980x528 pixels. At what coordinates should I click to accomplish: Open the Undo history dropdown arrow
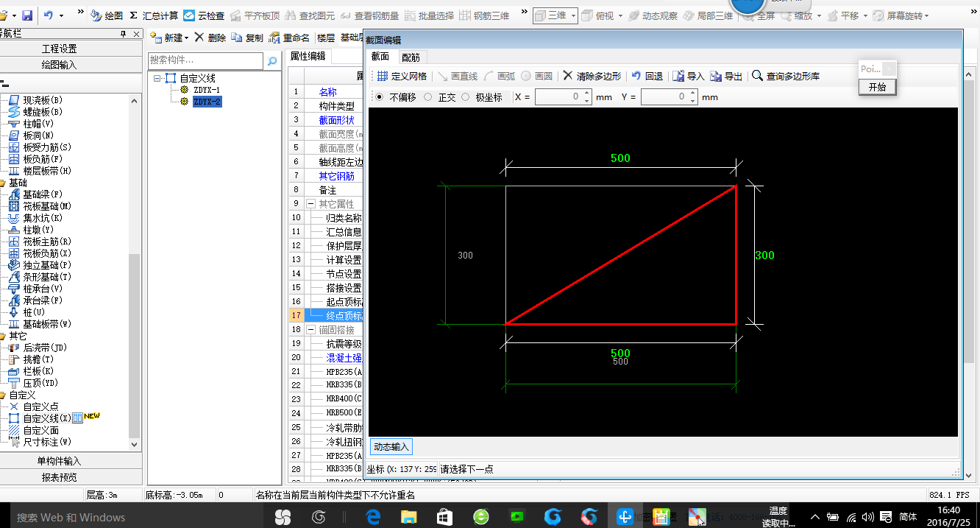point(61,15)
